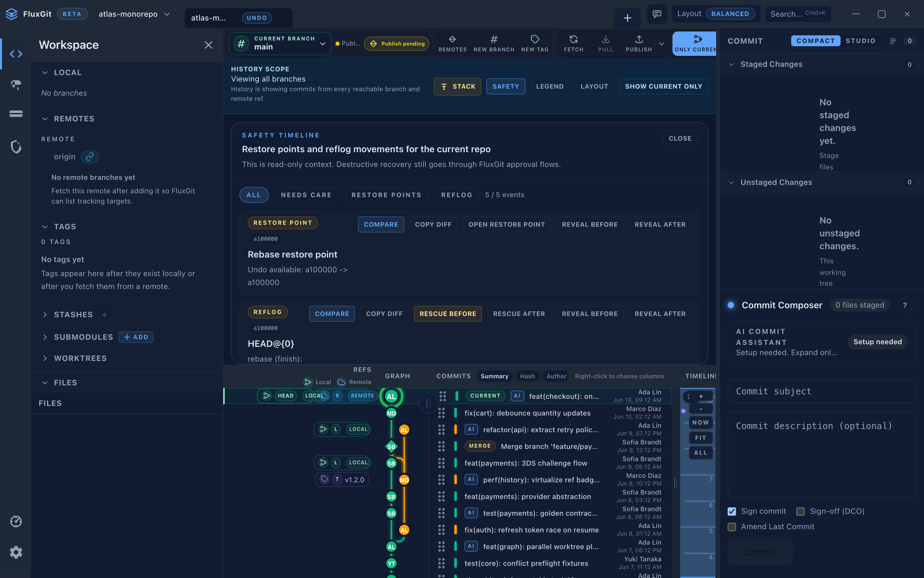Toggle Only Current branch view
Viewport: 924px width, 578px height.
(x=695, y=44)
